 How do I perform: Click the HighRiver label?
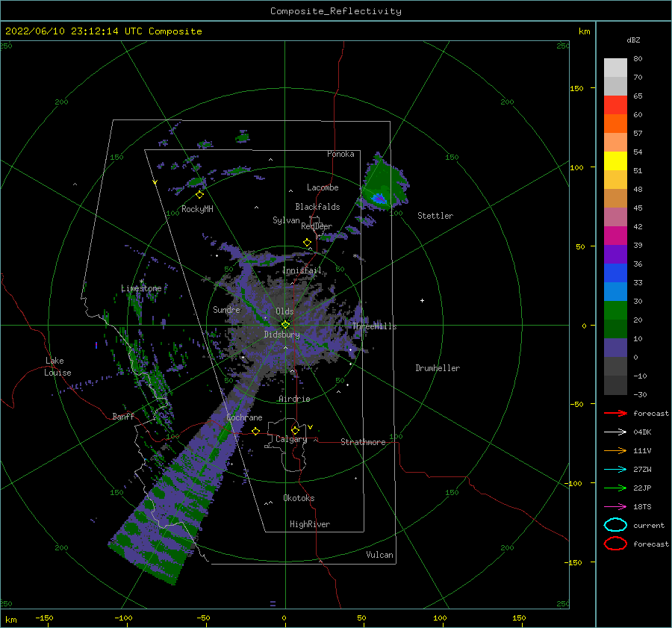pos(310,524)
